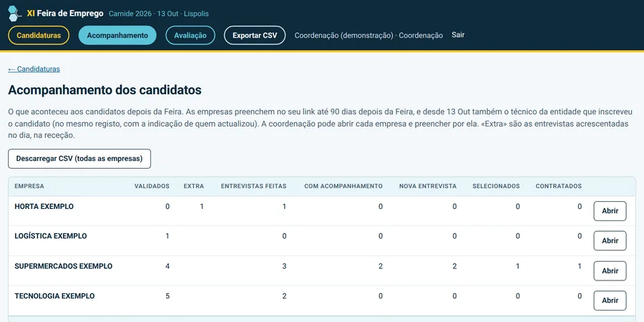The width and height of the screenshot is (644, 322).
Task: Follow the back link to Candidaturas
Action: tap(34, 69)
